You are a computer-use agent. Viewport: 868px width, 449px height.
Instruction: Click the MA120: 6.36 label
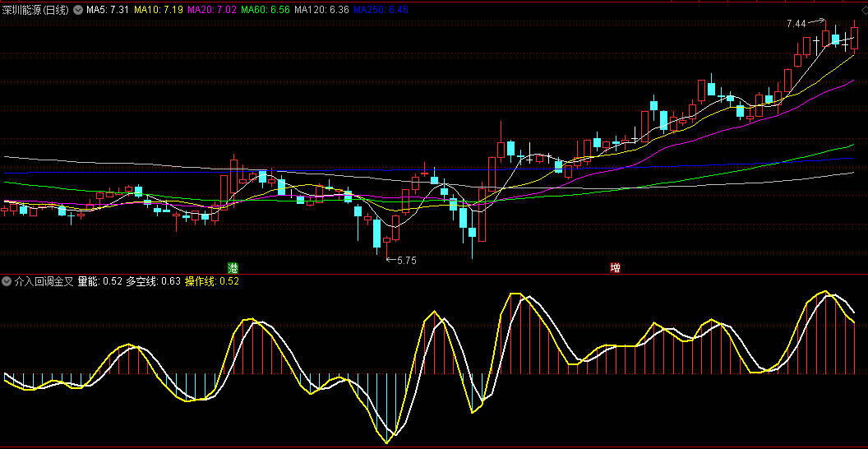pyautogui.click(x=321, y=10)
